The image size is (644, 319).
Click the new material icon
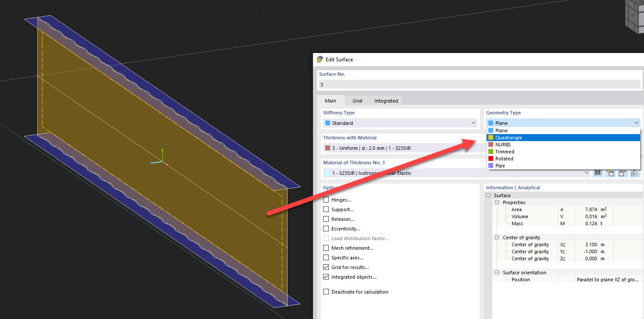(x=610, y=173)
